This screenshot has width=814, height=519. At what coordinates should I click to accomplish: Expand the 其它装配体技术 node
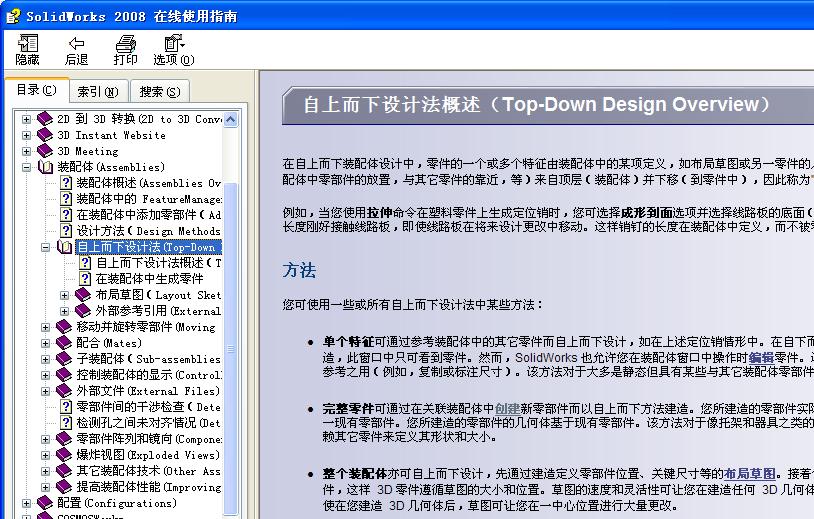pos(45,472)
